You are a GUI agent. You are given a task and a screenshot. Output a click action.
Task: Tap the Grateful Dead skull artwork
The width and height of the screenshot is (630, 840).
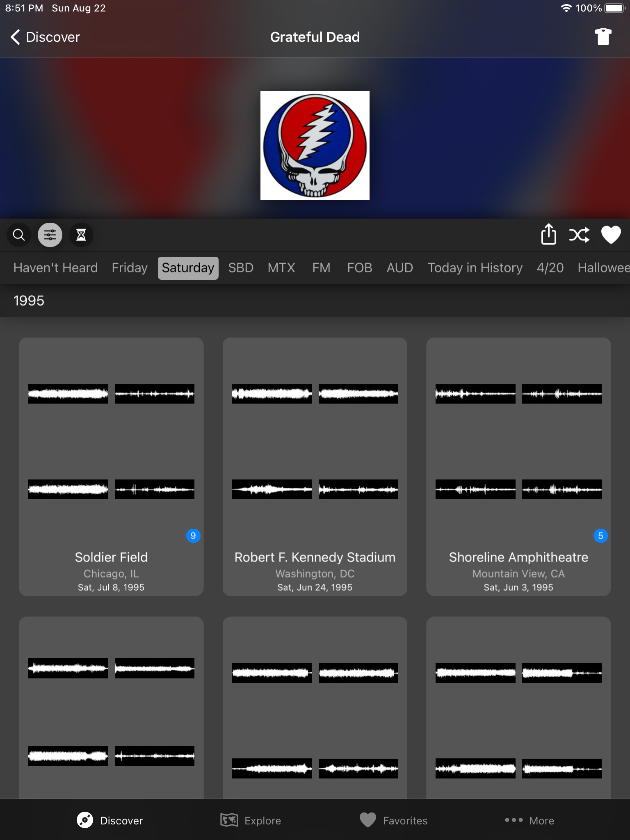point(315,146)
